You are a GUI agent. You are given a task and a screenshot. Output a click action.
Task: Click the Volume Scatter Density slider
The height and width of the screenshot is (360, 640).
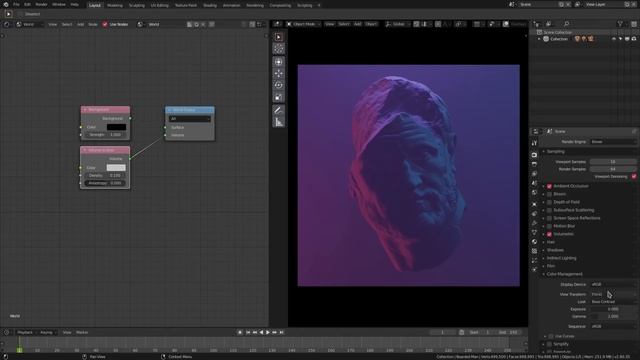point(105,176)
